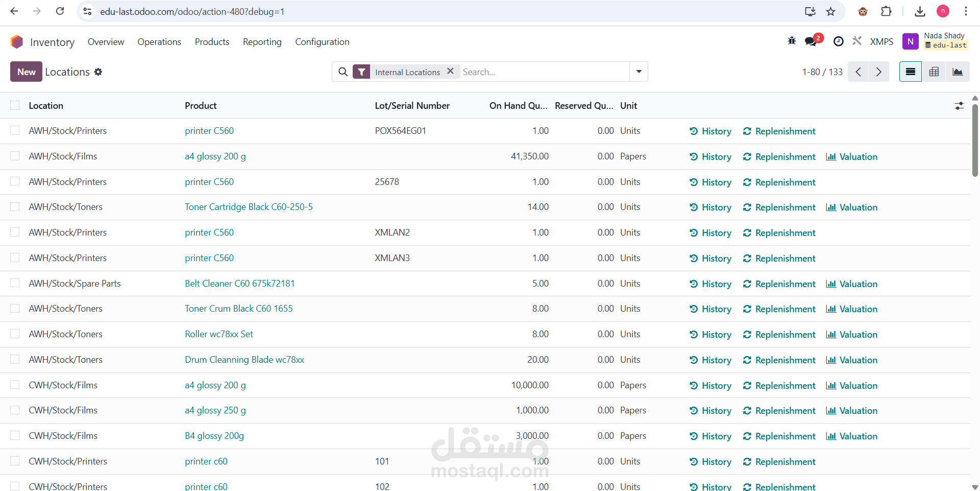
Task: Open the Locations gear actions menu
Action: click(x=99, y=72)
